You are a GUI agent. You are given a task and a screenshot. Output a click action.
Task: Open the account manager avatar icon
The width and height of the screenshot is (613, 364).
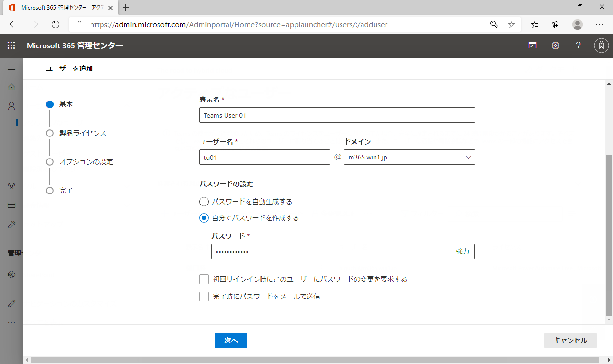pos(602,45)
